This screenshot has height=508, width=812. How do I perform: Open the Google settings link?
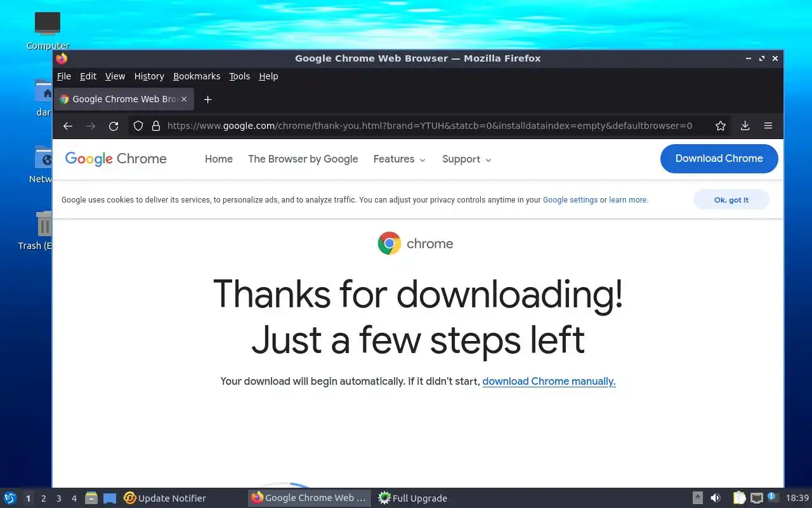pos(570,199)
